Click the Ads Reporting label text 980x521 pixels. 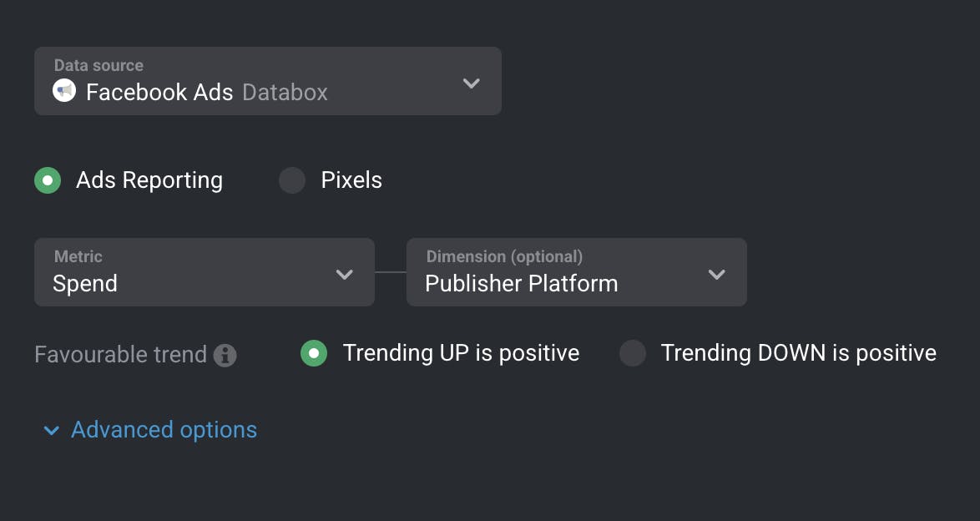tap(149, 180)
